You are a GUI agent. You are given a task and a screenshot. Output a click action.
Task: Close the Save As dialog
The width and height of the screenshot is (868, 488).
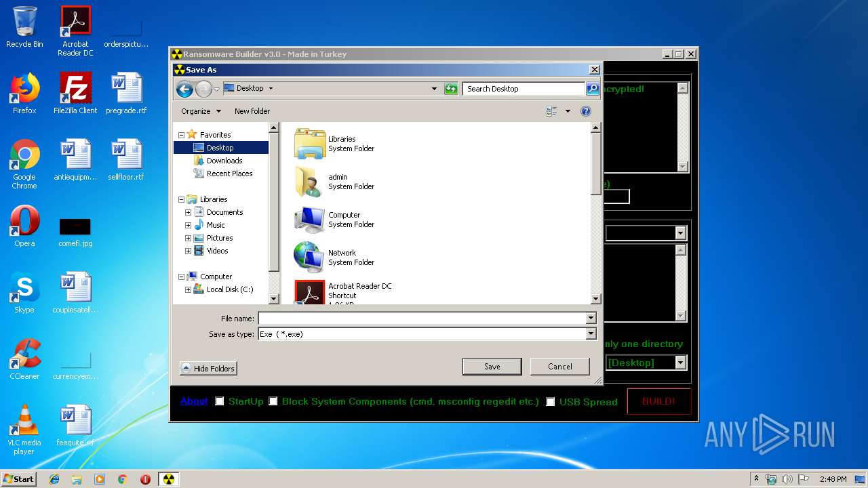click(x=595, y=70)
